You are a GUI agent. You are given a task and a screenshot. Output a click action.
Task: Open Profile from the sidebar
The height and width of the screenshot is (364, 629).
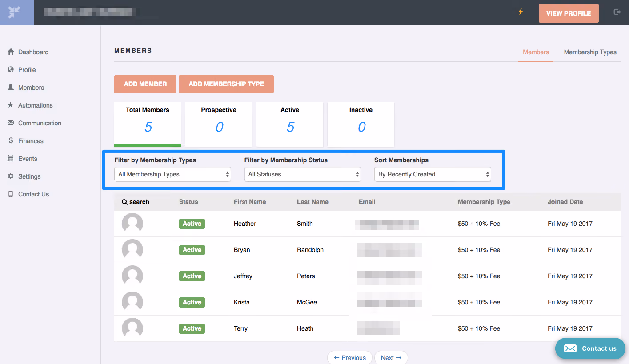27,70
